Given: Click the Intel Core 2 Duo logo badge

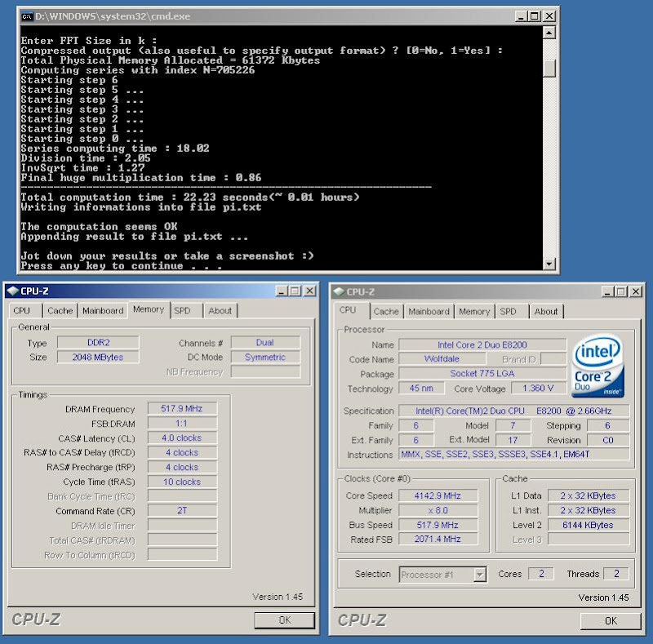Looking at the screenshot, I should (597, 365).
